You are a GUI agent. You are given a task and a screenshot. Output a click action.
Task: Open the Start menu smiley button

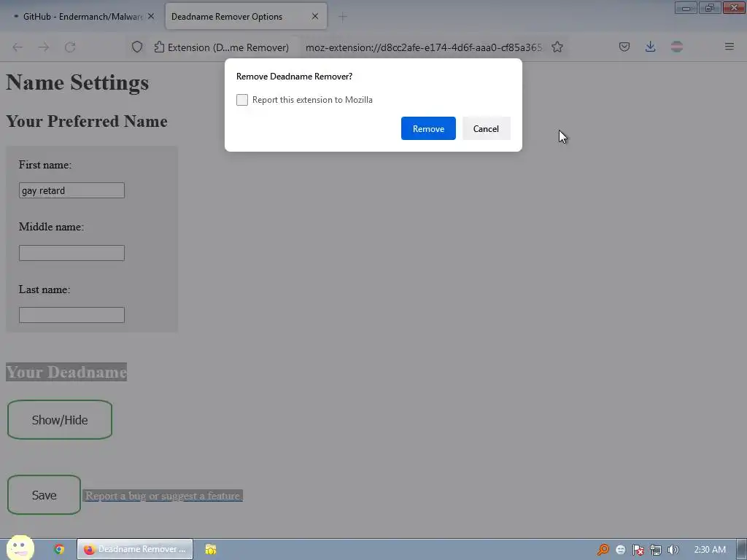20,548
